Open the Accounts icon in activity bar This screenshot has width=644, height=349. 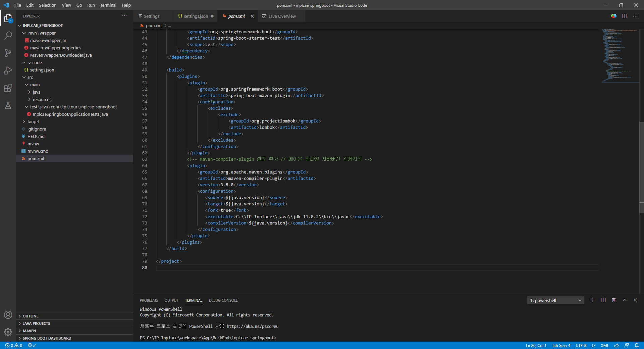pyautogui.click(x=8, y=315)
